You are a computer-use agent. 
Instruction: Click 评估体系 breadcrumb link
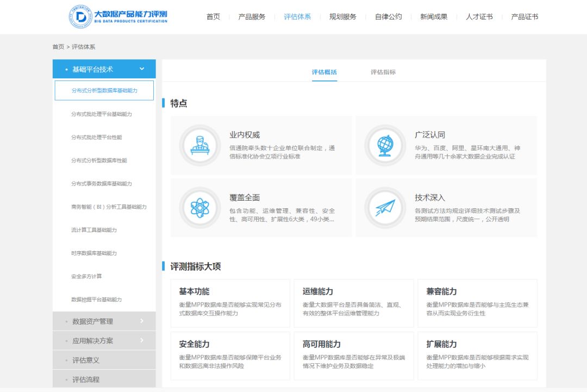coord(84,47)
